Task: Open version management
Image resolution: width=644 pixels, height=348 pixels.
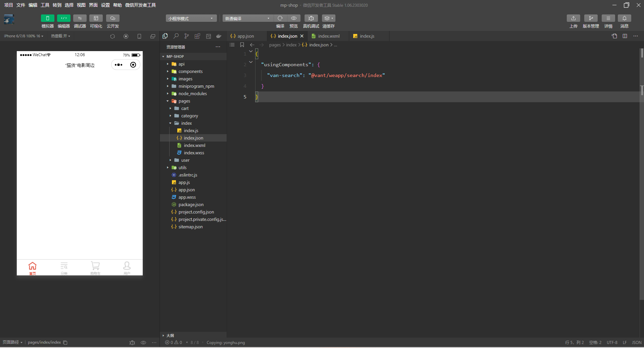Action: [x=591, y=18]
